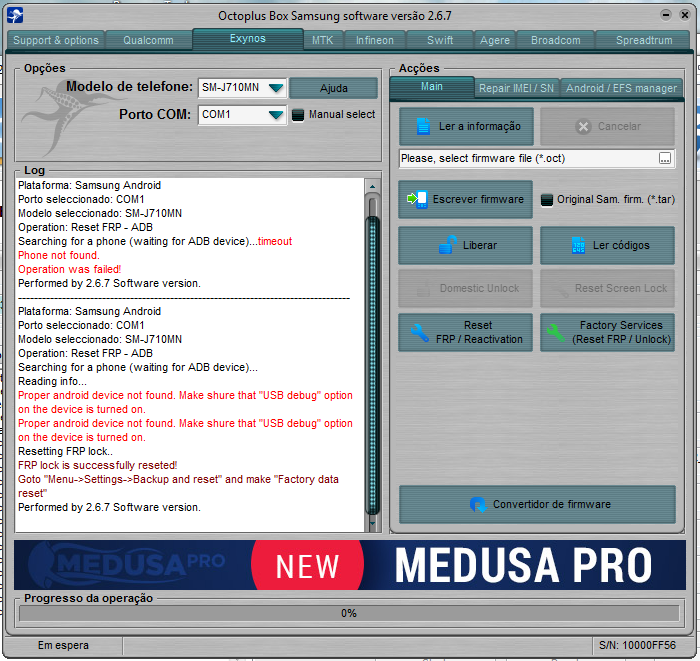Click the Ajuda help button
This screenshot has width=700, height=661.
point(333,88)
